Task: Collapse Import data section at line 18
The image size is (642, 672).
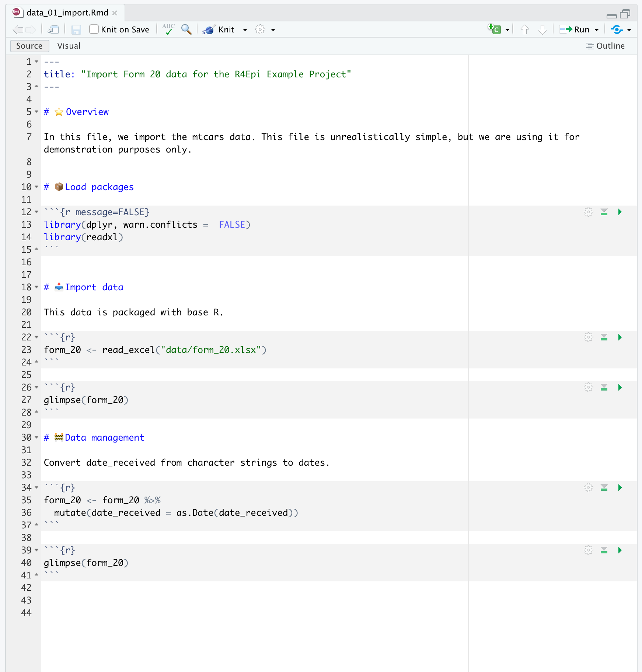Action: click(36, 287)
